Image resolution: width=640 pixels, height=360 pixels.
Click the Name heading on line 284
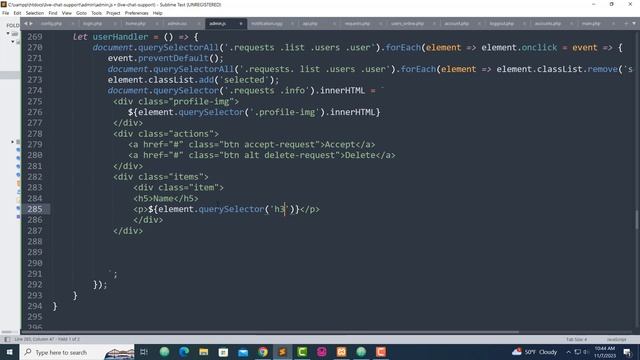click(x=163, y=198)
